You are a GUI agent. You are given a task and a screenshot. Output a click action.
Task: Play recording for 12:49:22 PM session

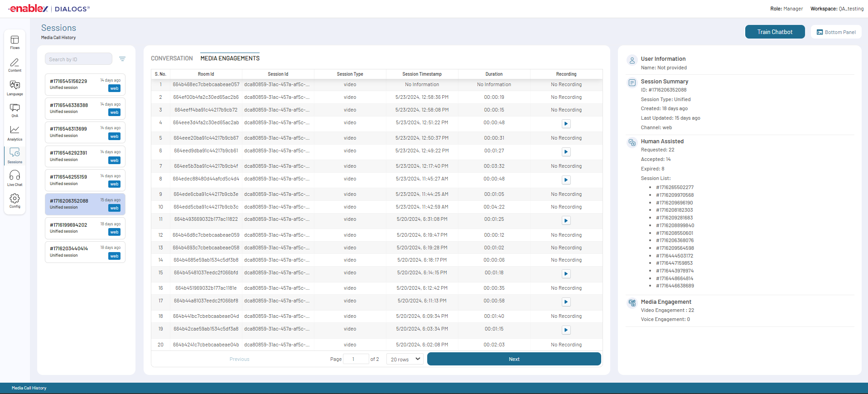pyautogui.click(x=566, y=152)
